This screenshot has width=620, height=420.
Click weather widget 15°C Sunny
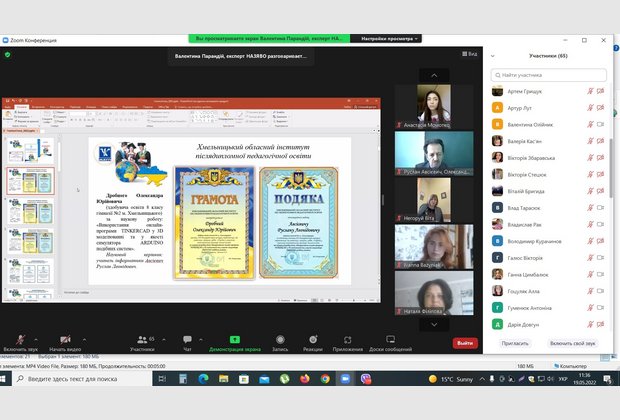(451, 379)
